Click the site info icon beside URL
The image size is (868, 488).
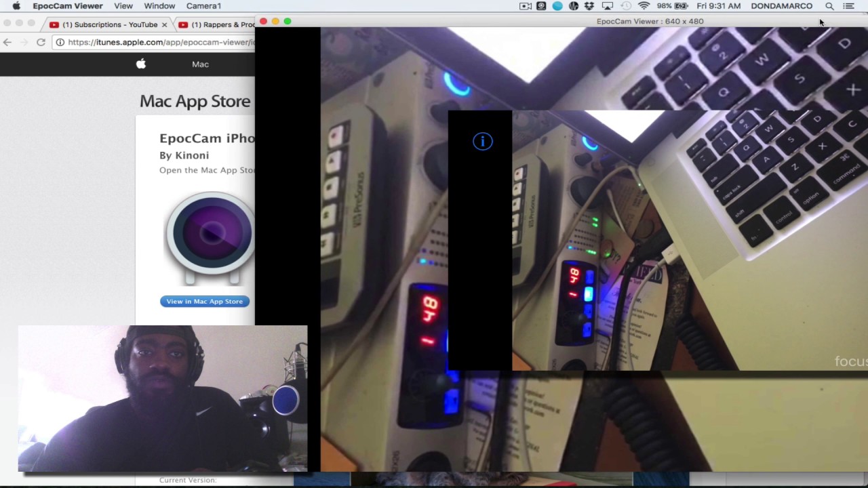click(60, 42)
